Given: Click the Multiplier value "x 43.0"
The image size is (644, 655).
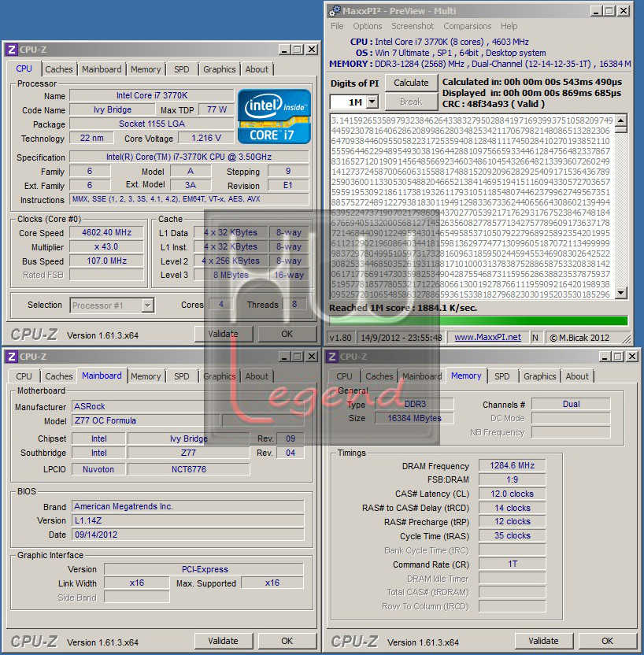Looking at the screenshot, I should pos(106,247).
